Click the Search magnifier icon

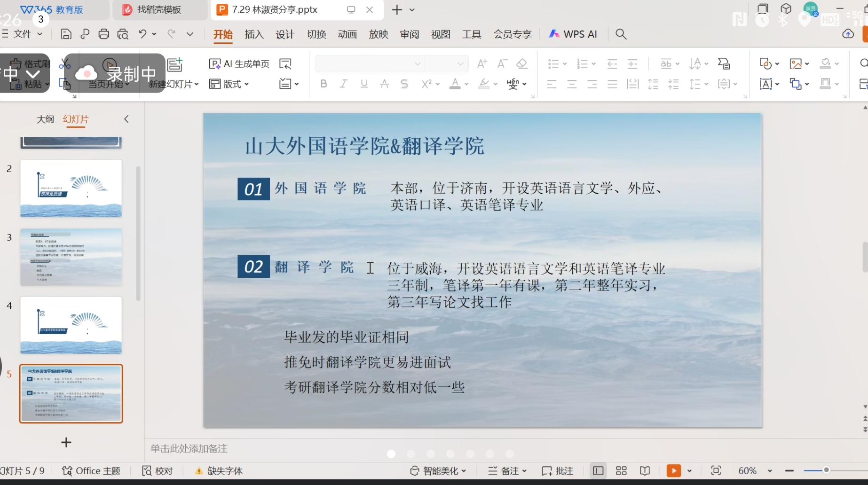pyautogui.click(x=621, y=34)
